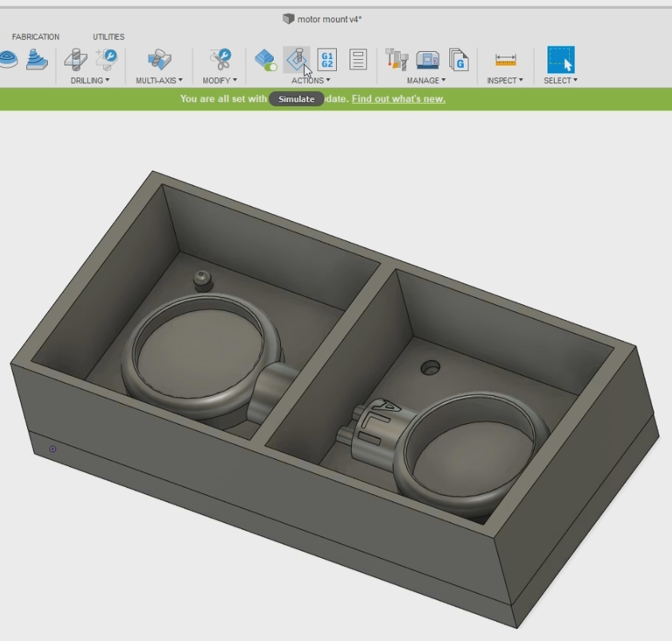This screenshot has width=672, height=641.
Task: Follow the 'Find out what's new' link
Action: tap(398, 99)
